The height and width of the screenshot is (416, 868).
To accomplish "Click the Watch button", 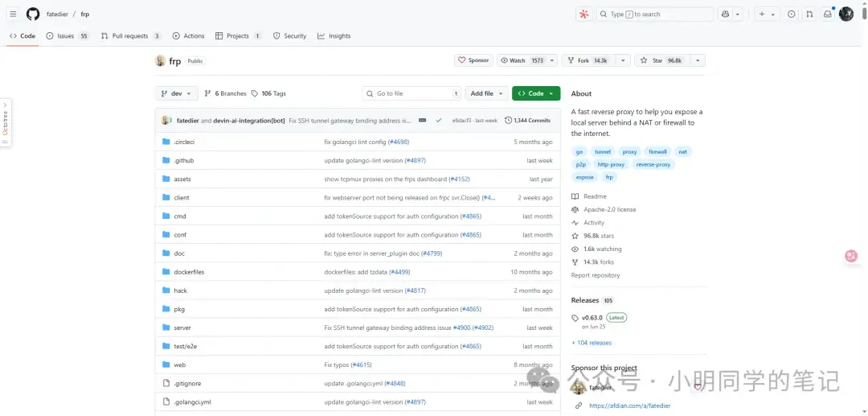I will tap(522, 60).
